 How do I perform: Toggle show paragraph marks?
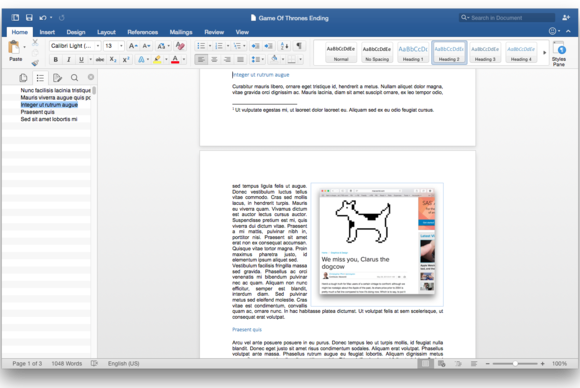point(299,46)
